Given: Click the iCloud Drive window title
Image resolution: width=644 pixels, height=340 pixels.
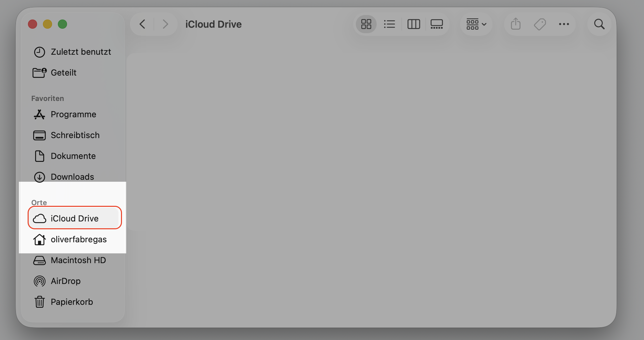Looking at the screenshot, I should click(x=213, y=24).
